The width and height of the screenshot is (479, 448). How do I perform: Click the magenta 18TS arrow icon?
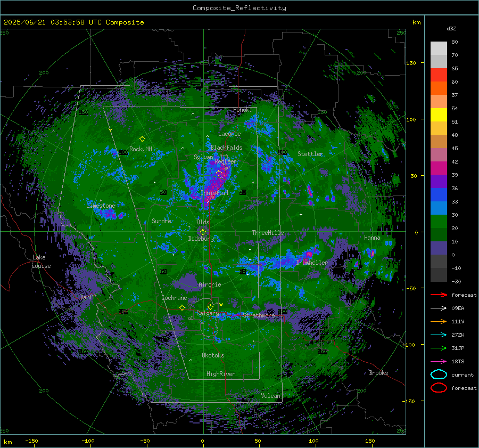439,362
